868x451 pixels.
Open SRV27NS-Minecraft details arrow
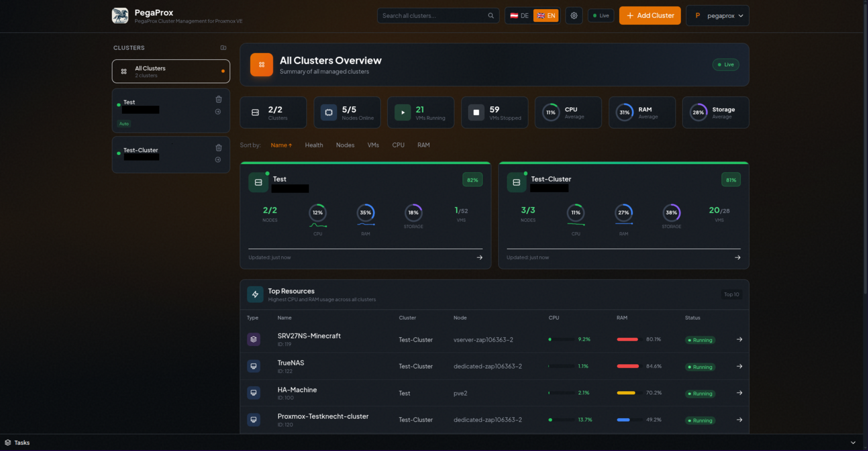(739, 340)
